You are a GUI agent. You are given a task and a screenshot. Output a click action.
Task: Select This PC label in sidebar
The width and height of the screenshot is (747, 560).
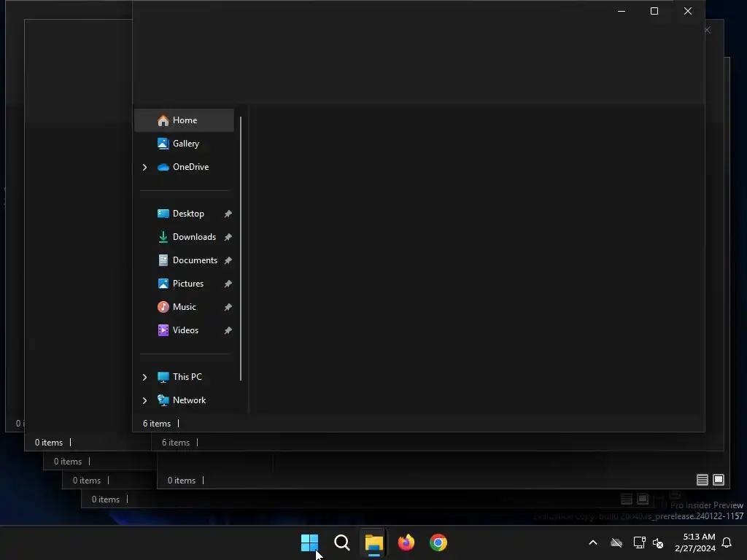(187, 377)
